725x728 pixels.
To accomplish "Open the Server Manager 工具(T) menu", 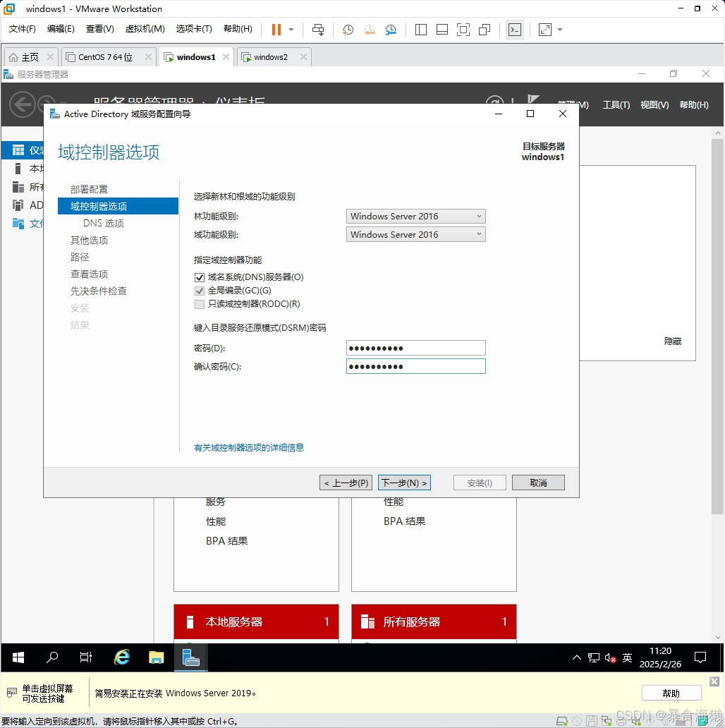I will (x=616, y=105).
